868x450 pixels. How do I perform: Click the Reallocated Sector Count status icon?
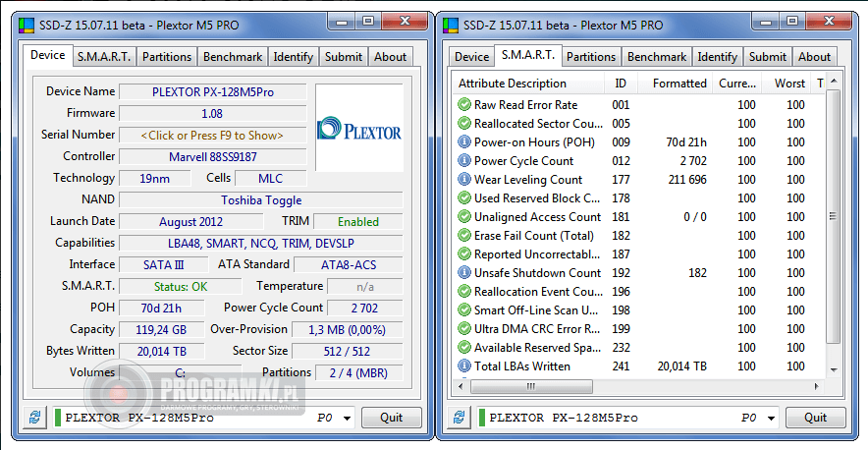point(463,124)
